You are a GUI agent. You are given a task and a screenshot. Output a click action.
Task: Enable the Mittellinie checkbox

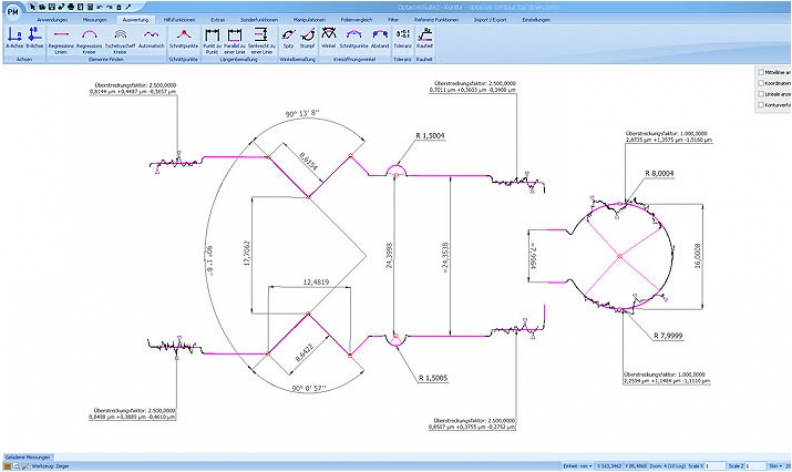(x=761, y=73)
